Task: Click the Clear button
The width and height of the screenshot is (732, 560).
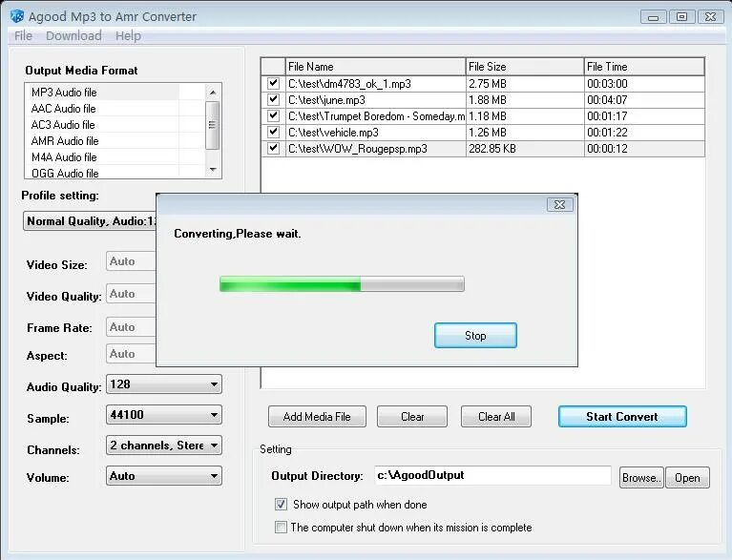Action: [412, 416]
